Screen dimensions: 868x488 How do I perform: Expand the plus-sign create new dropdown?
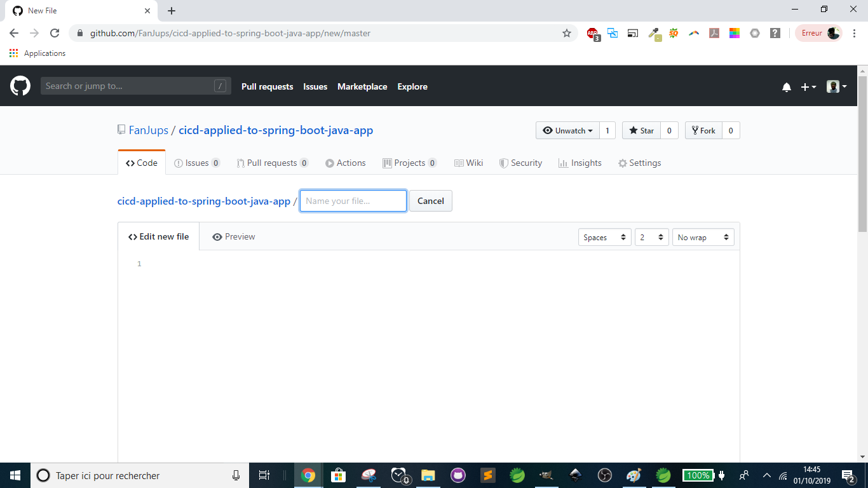pyautogui.click(x=808, y=86)
